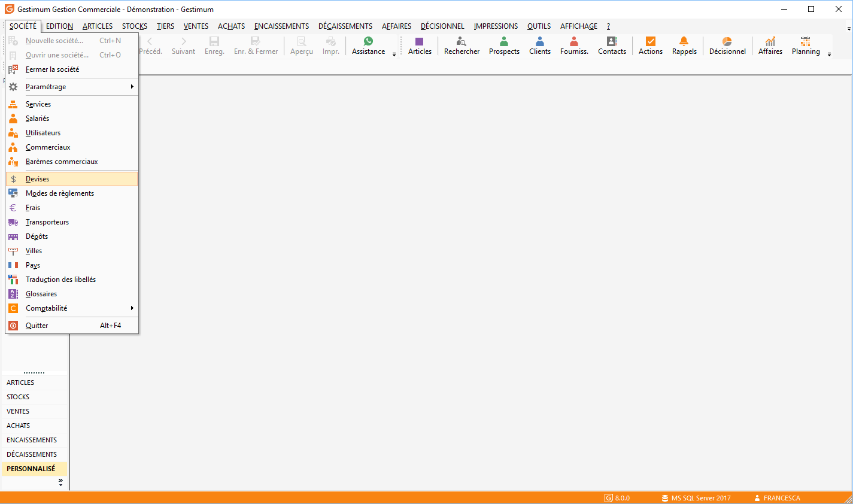Viewport: 853px width, 504px height.
Task: Open the STOCKS menu bar item
Action: pos(135,26)
